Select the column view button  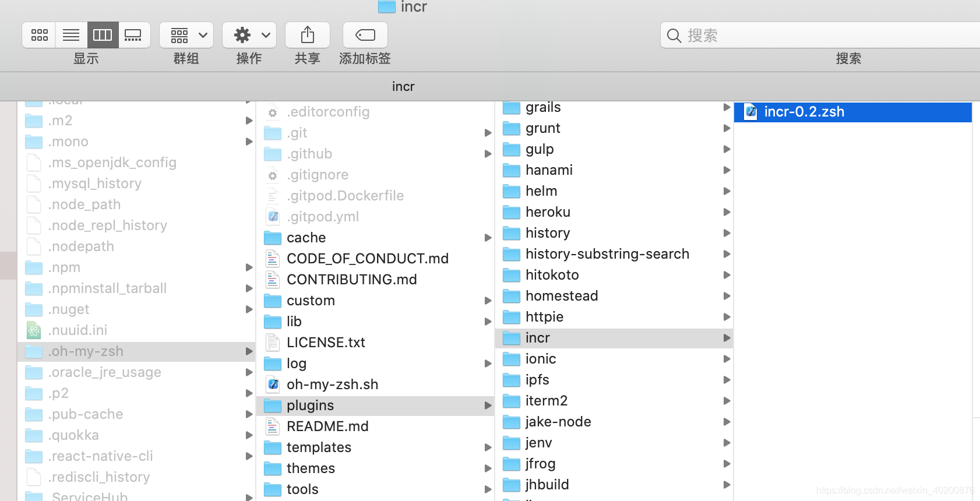(103, 35)
